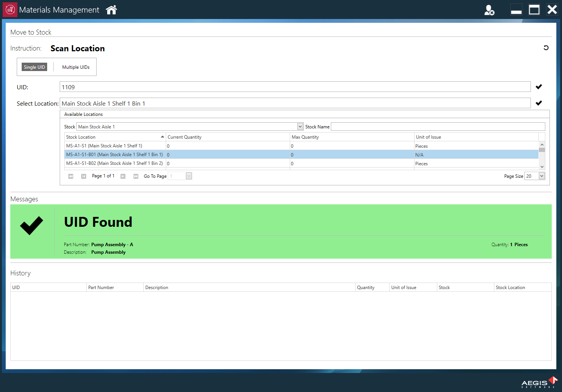Jump to last page of locations
This screenshot has height=392, width=562.
136,176
